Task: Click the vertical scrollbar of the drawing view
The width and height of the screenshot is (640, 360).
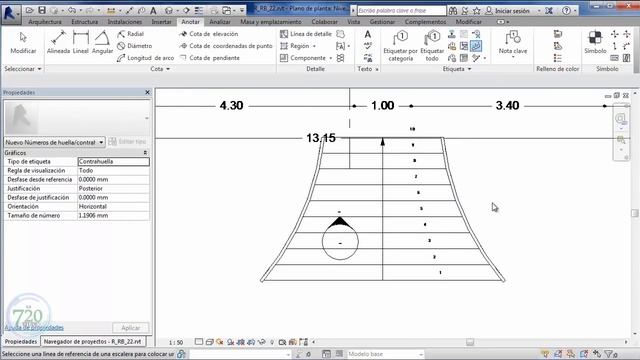Action: (x=634, y=213)
